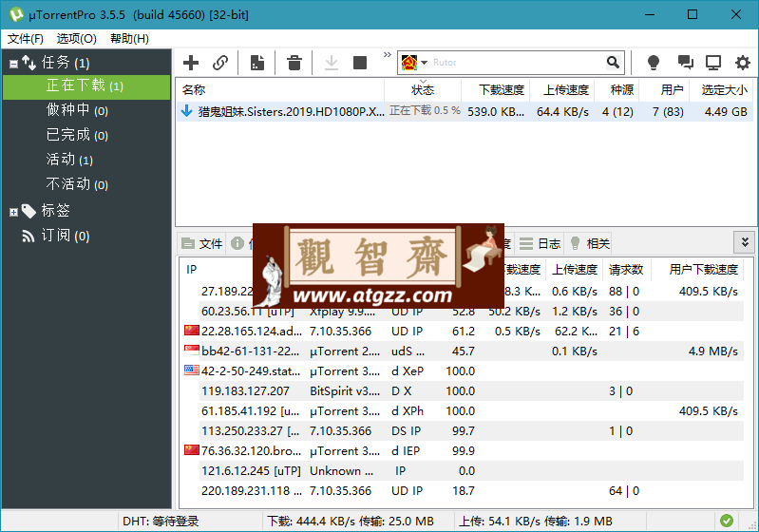Select the 猎鬼姐妹.Sisters.2019 torrent row
Viewport: 759px width, 532px height.
465,112
